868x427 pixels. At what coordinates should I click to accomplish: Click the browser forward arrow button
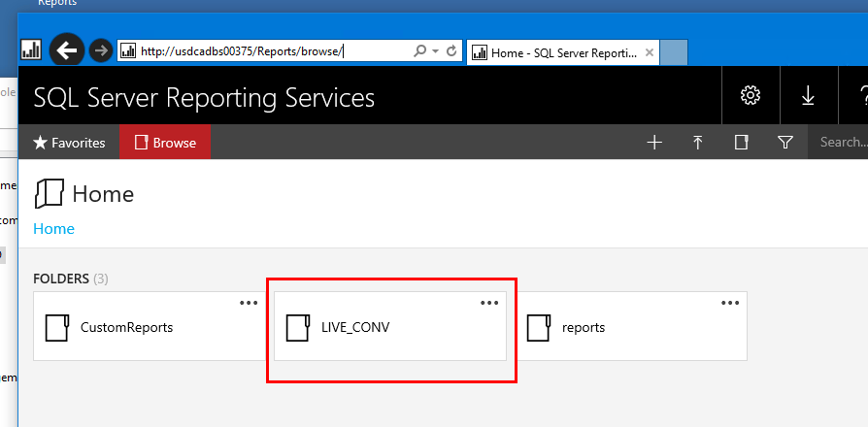pos(100,50)
